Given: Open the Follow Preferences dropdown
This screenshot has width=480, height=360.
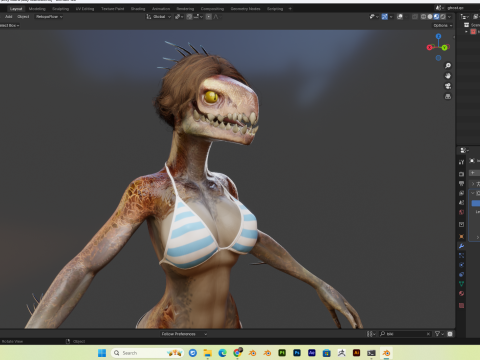Looking at the screenshot, I should pos(184,334).
